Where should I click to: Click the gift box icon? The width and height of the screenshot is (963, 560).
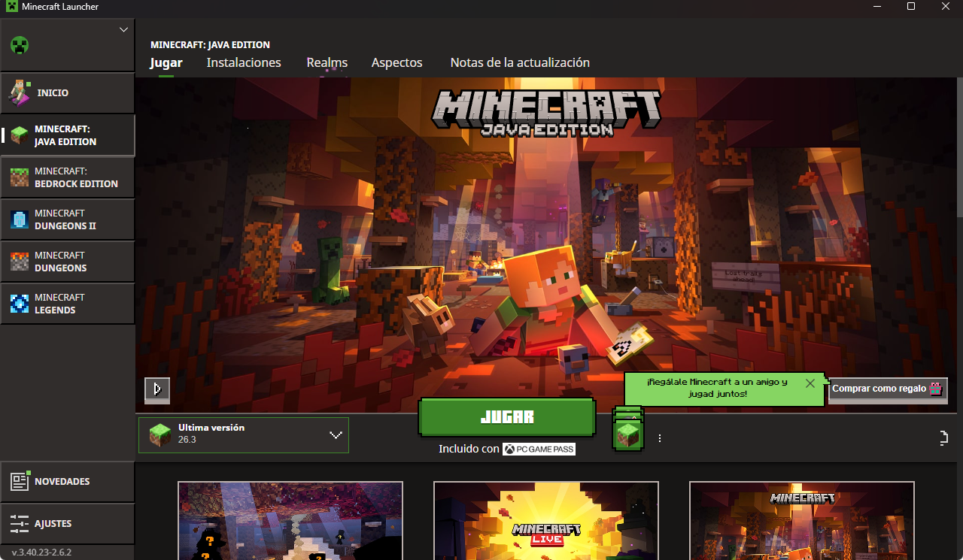pyautogui.click(x=935, y=389)
